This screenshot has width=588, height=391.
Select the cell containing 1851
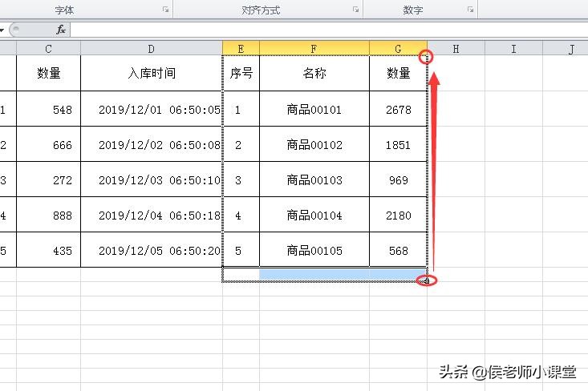(398, 144)
